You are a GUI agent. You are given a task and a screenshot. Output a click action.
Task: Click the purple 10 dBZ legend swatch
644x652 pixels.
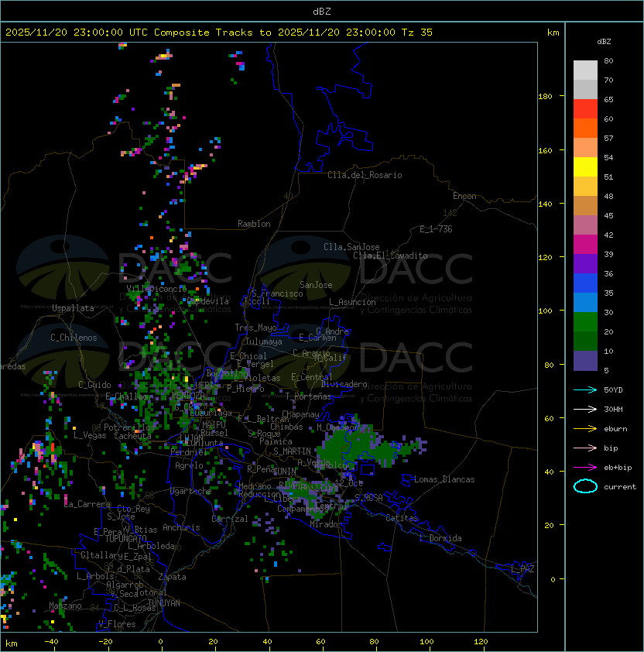[585, 361]
